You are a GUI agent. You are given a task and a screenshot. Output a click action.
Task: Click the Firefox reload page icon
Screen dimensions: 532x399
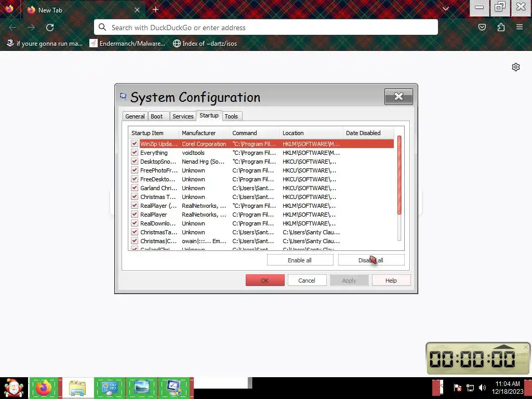click(x=50, y=28)
